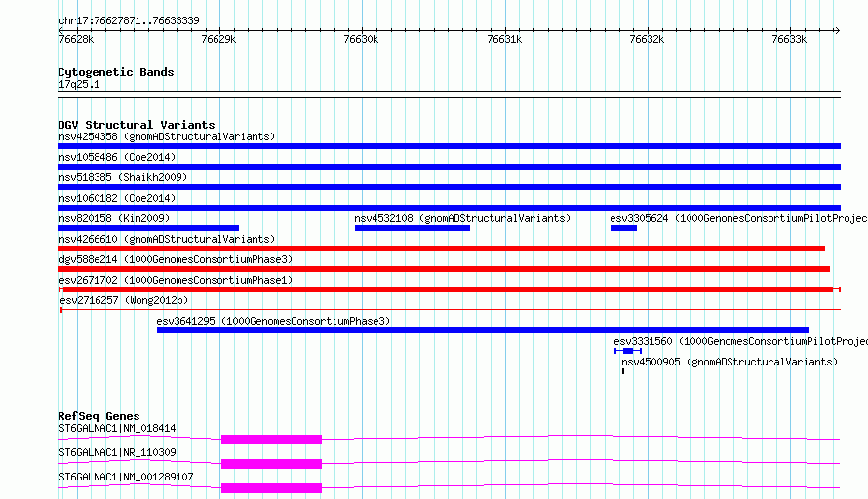The image size is (868, 499).
Task: Click the small esv3305624 blue bar
Action: coord(623,228)
